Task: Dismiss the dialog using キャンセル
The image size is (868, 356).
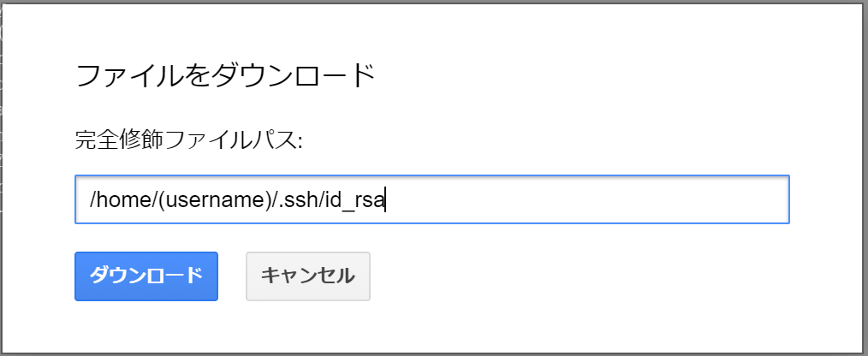Action: (307, 276)
